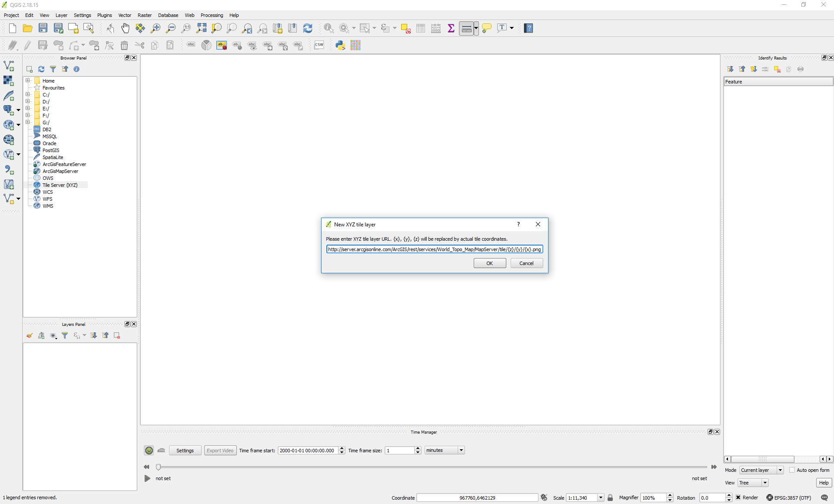Filter the Browser Panel icon
The image size is (834, 504).
(x=53, y=69)
